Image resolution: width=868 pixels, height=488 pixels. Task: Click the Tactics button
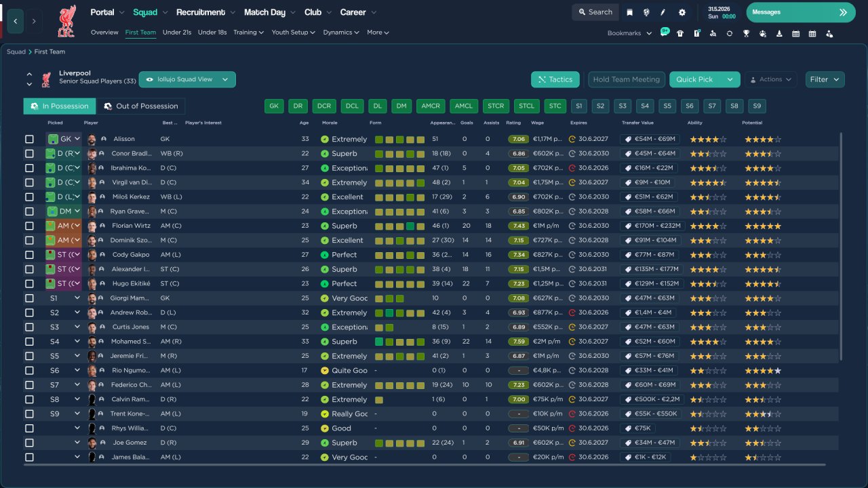tap(555, 79)
